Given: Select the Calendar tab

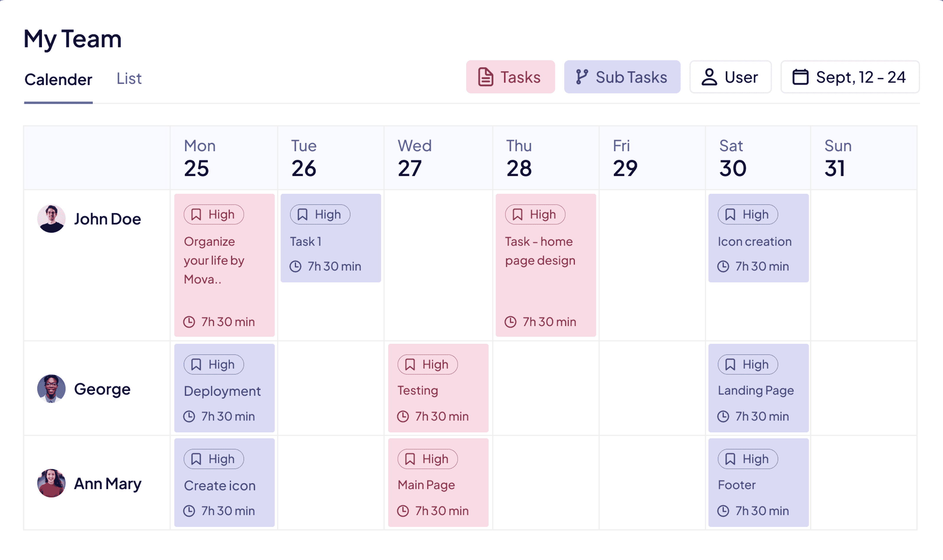Looking at the screenshot, I should 59,79.
